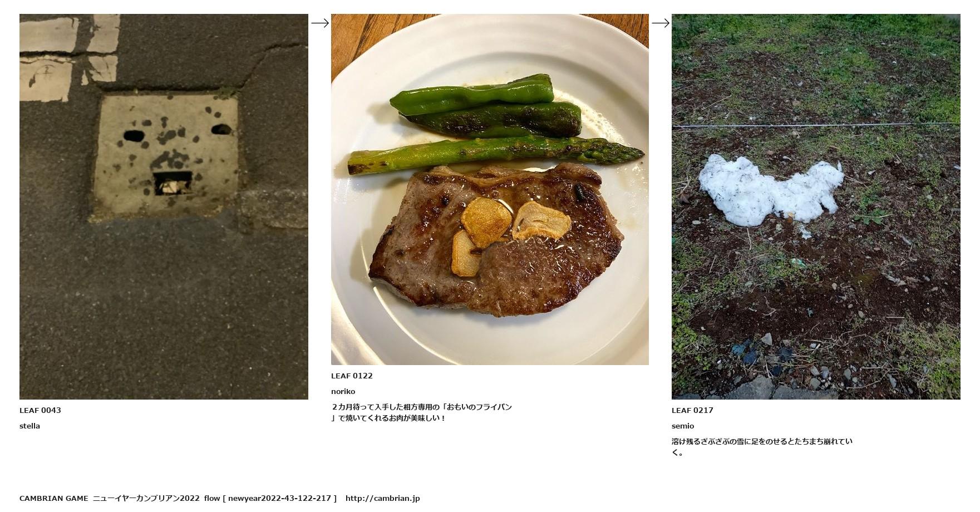Open the melting snow photo
Screen dimensions: 980x512
[816, 206]
